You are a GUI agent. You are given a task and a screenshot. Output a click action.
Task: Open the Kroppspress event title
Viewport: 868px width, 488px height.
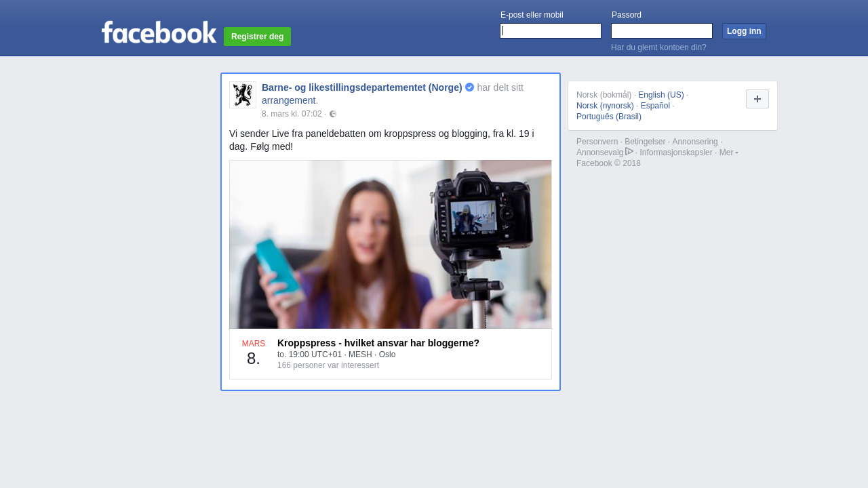[378, 343]
